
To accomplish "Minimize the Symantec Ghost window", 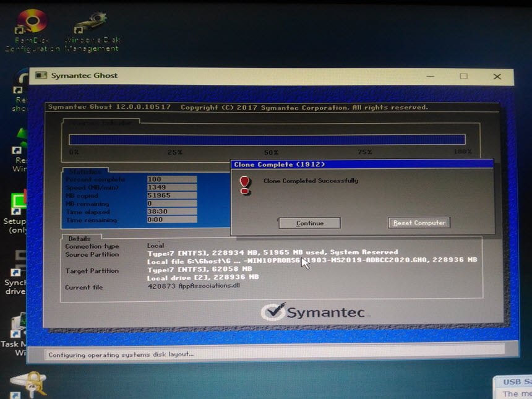I will click(430, 76).
